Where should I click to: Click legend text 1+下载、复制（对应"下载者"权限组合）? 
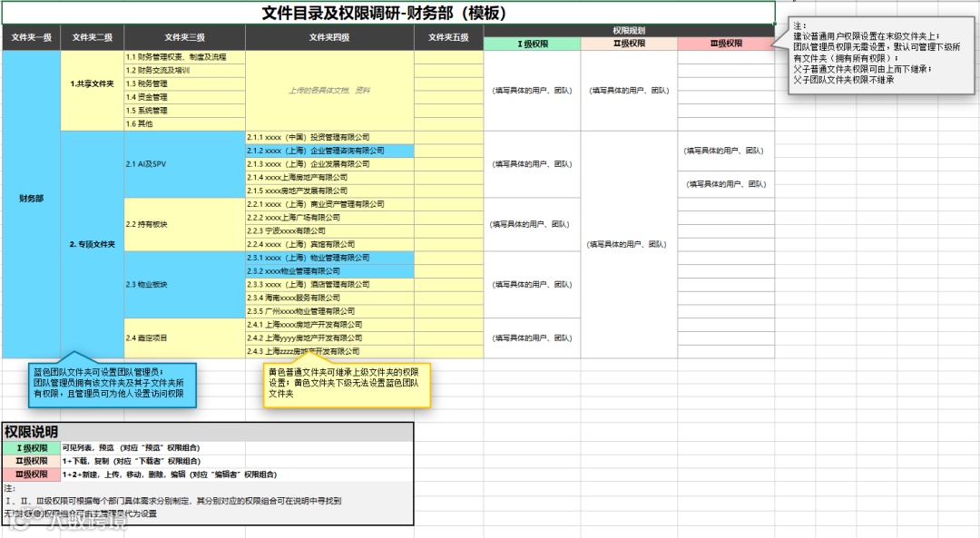pyautogui.click(x=132, y=461)
